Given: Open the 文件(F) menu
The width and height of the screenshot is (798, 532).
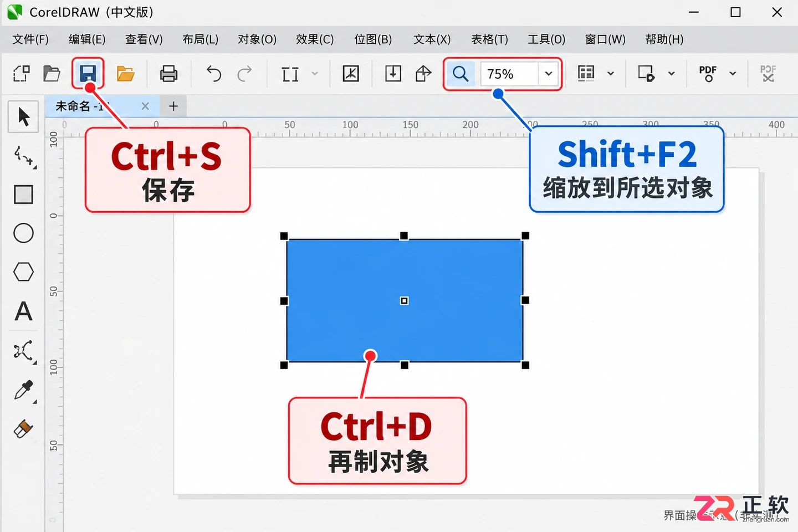Looking at the screenshot, I should pos(30,39).
